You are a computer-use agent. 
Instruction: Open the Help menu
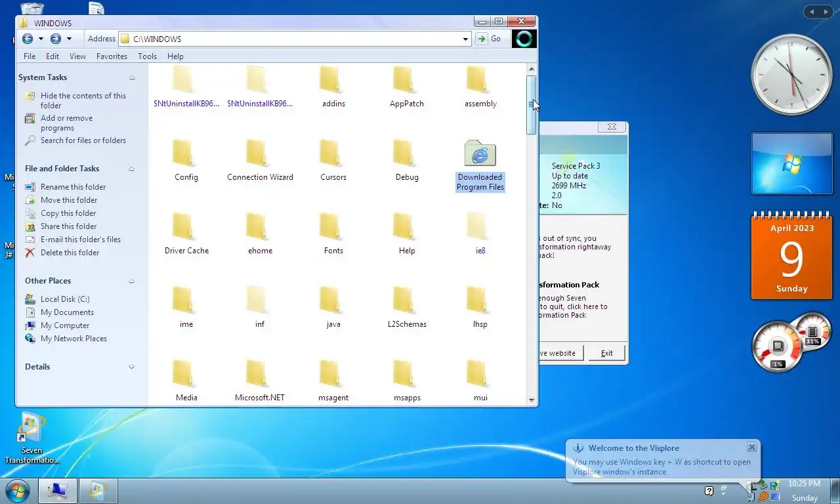(x=175, y=56)
